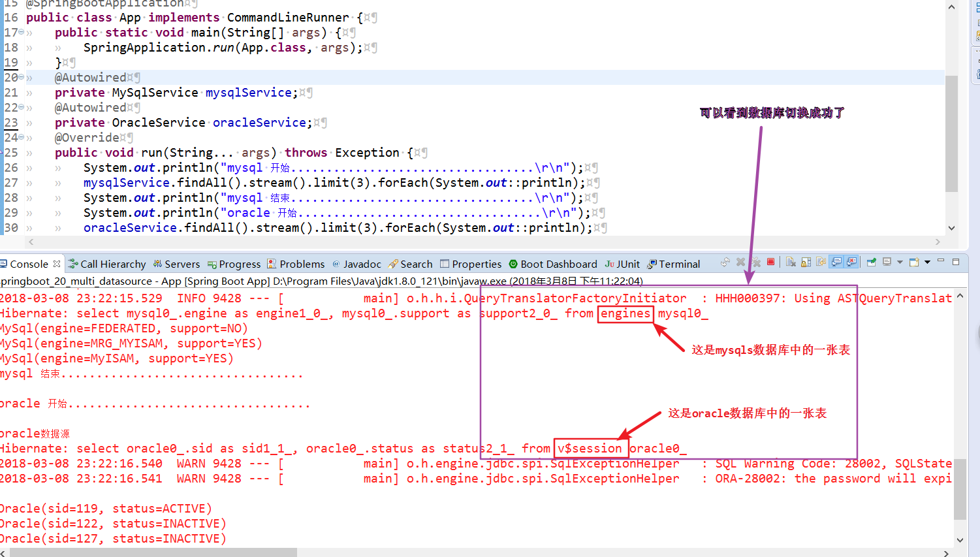This screenshot has width=980, height=557.
Task: Collapse run method fold at line 24
Action: [21, 137]
